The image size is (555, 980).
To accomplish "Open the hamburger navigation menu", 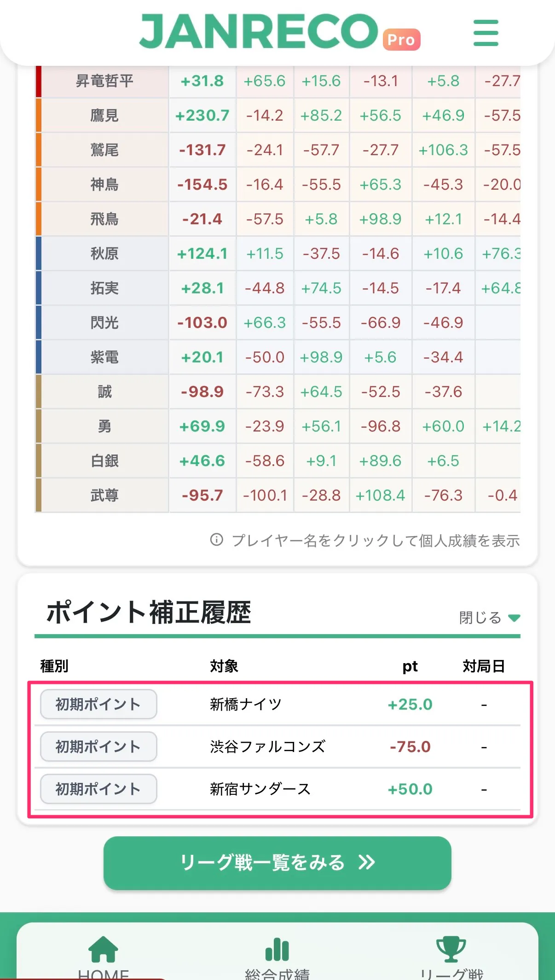I will [x=485, y=33].
